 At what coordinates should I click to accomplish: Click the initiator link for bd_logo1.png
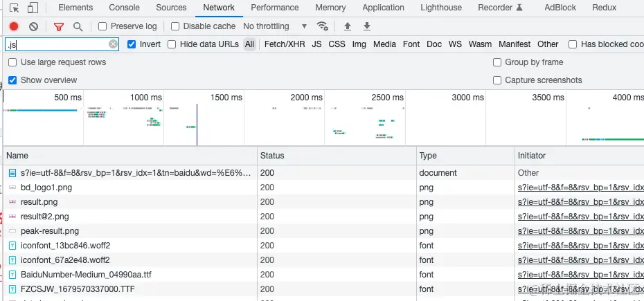point(580,188)
